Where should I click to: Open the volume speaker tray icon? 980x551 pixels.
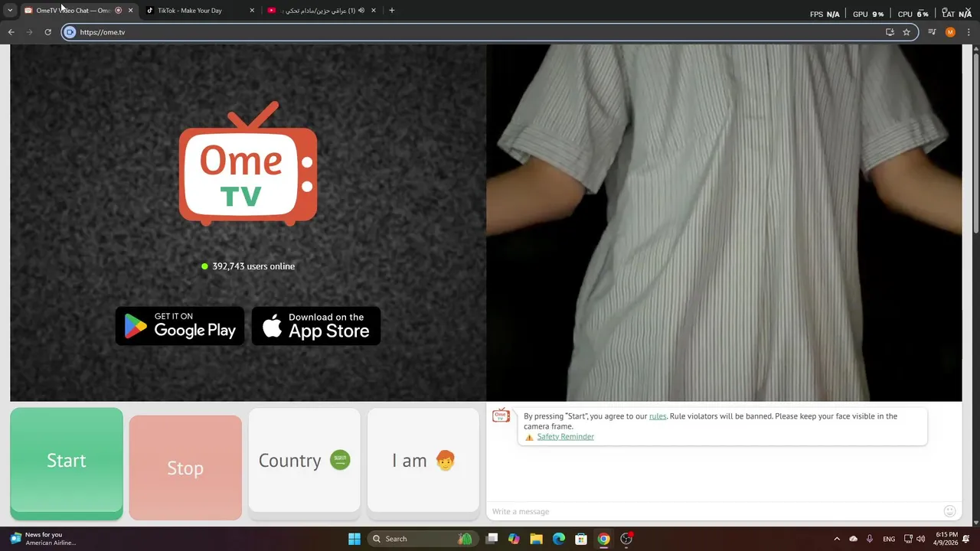(920, 539)
